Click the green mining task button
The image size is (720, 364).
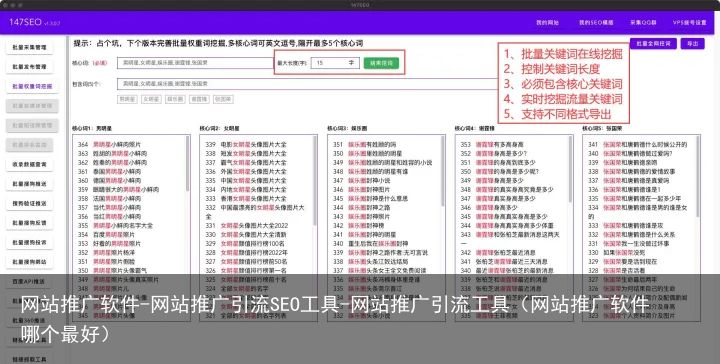point(381,63)
